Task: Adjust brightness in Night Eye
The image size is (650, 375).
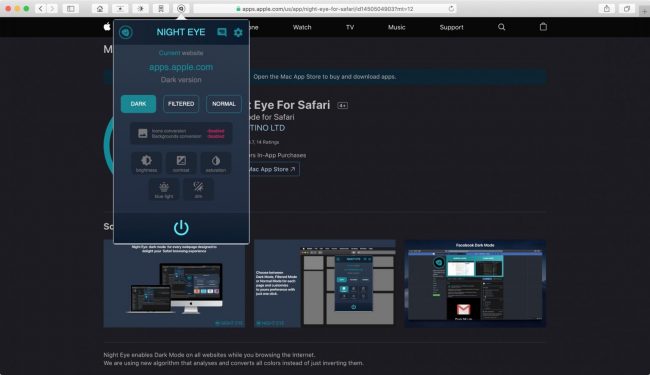Action: (146, 163)
